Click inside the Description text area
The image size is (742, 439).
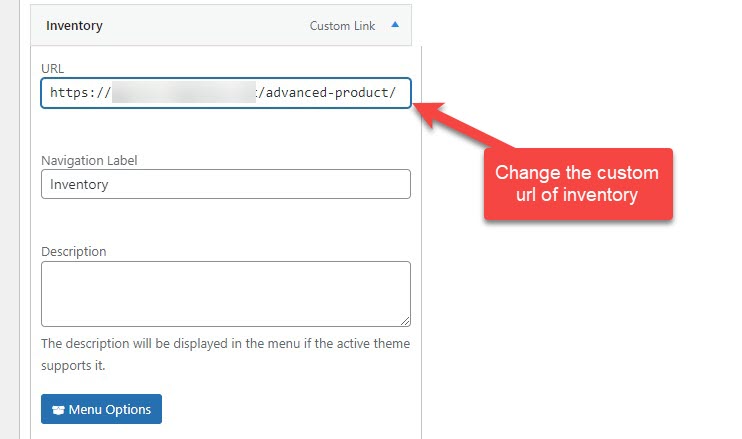(x=226, y=294)
